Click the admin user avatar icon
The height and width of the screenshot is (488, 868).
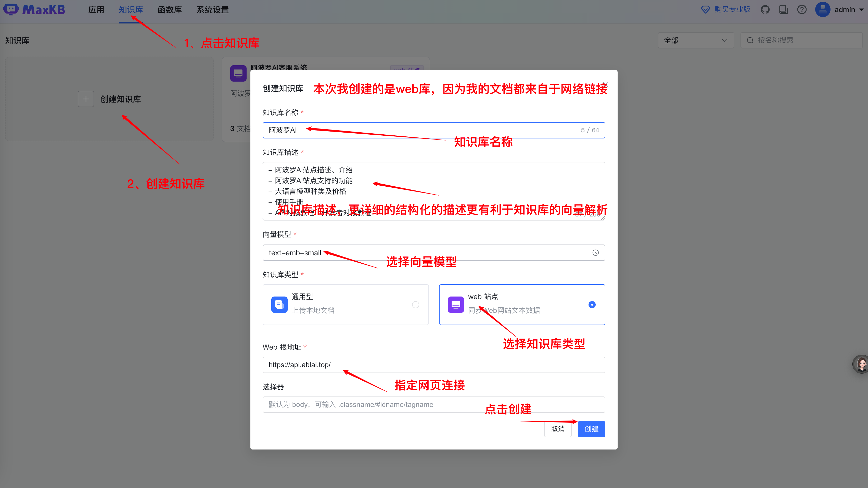tap(823, 9)
